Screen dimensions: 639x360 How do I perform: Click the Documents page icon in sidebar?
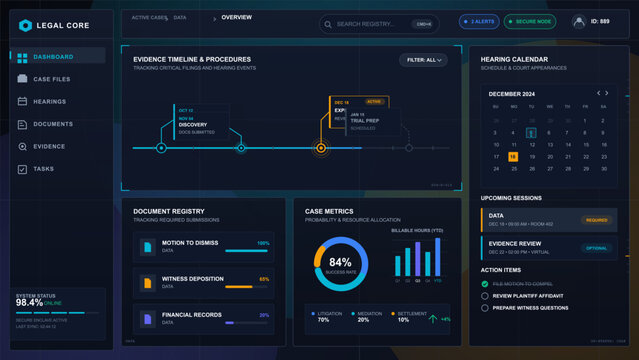(22, 124)
